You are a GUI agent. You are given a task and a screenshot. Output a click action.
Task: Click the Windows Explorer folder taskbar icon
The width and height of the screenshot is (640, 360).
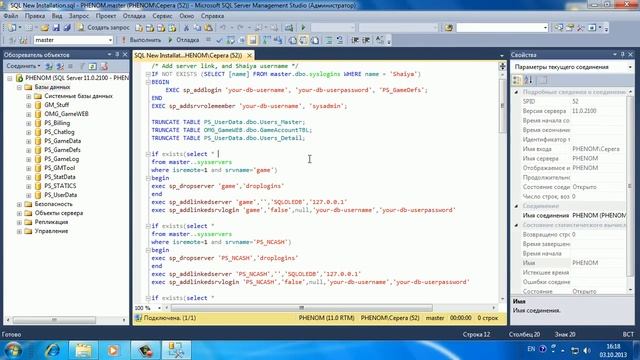[83, 350]
